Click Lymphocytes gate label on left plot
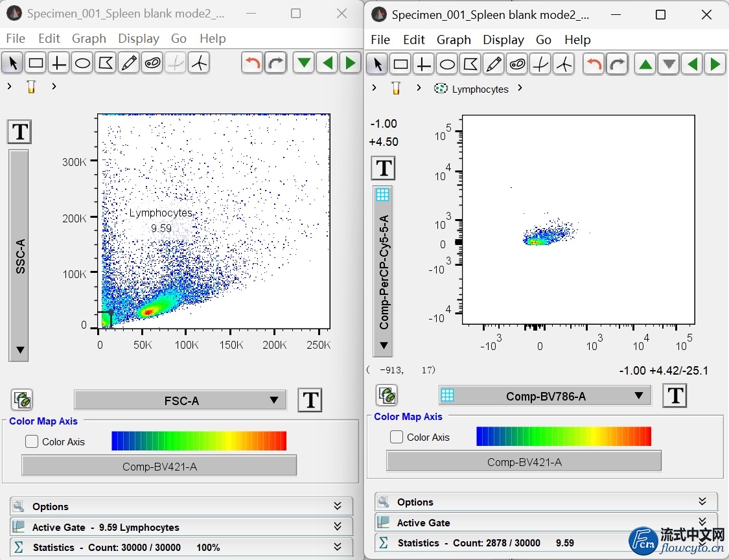The image size is (729, 560). click(161, 213)
